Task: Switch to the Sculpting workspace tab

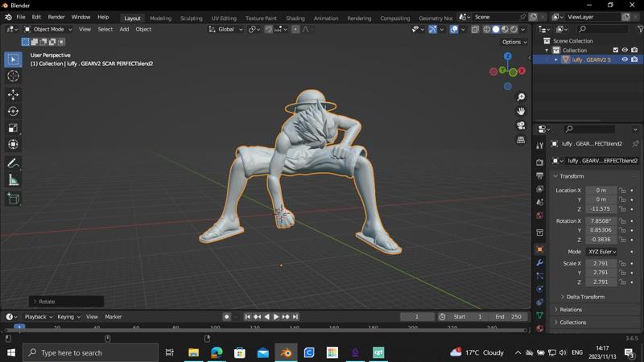Action: click(x=192, y=18)
